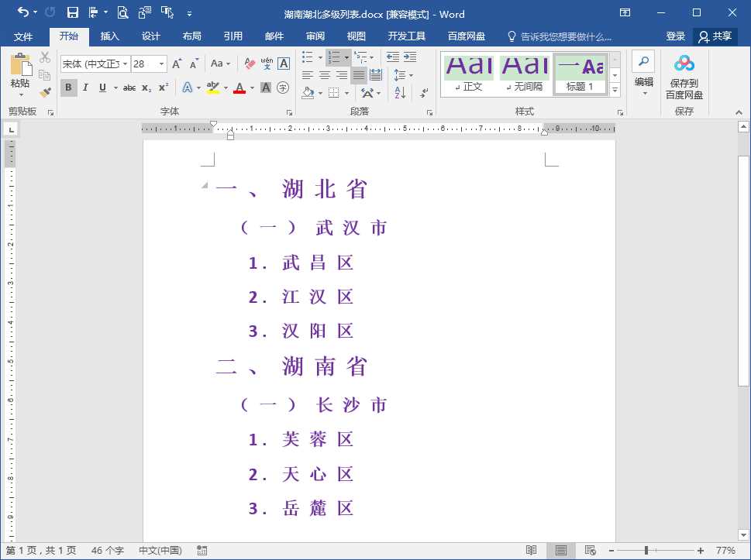Switch to the 插入 ribbon tab

[x=109, y=36]
